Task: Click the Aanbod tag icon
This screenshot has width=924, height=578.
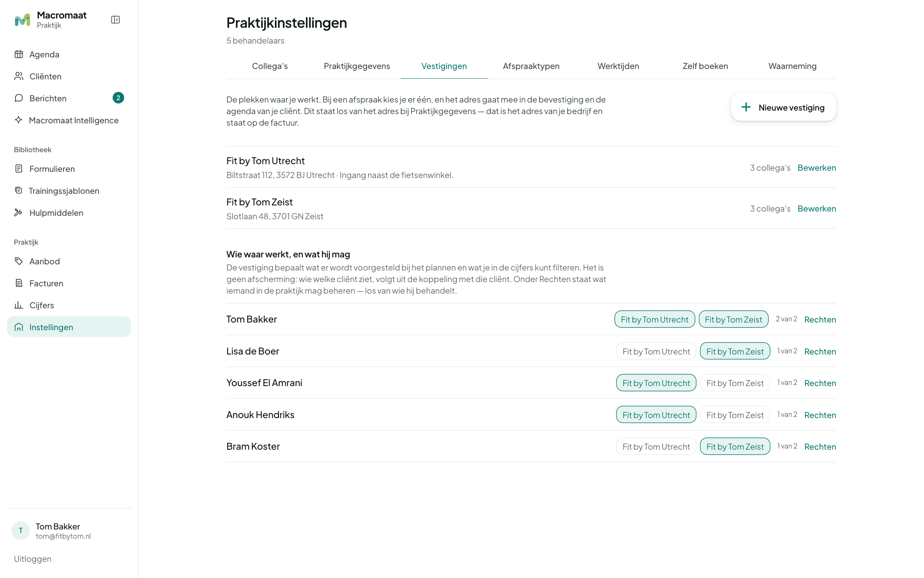Action: point(19,261)
